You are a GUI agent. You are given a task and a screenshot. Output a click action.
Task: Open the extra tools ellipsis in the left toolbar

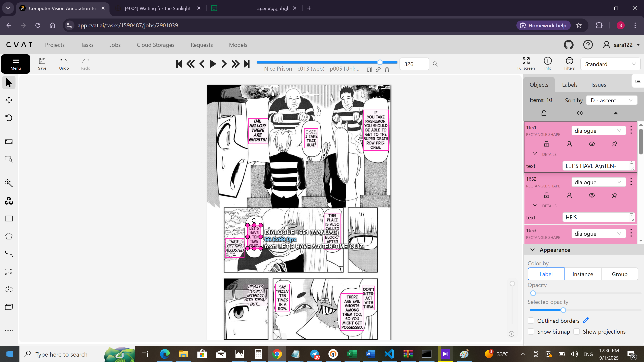pyautogui.click(x=9, y=330)
